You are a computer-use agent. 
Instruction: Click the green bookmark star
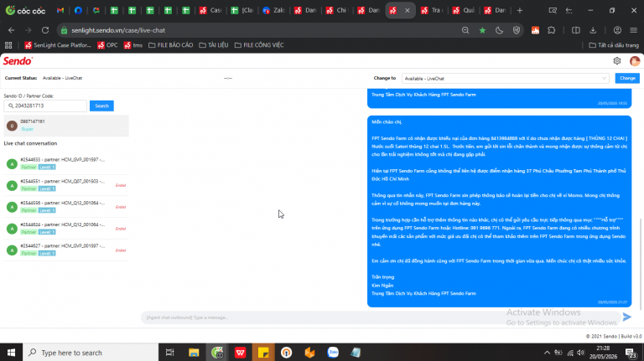[483, 30]
